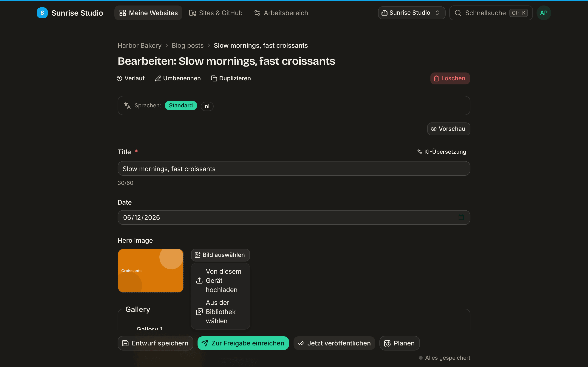This screenshot has height=367, width=588.
Task: Open the Bild auswählen dropdown
Action: tap(220, 255)
